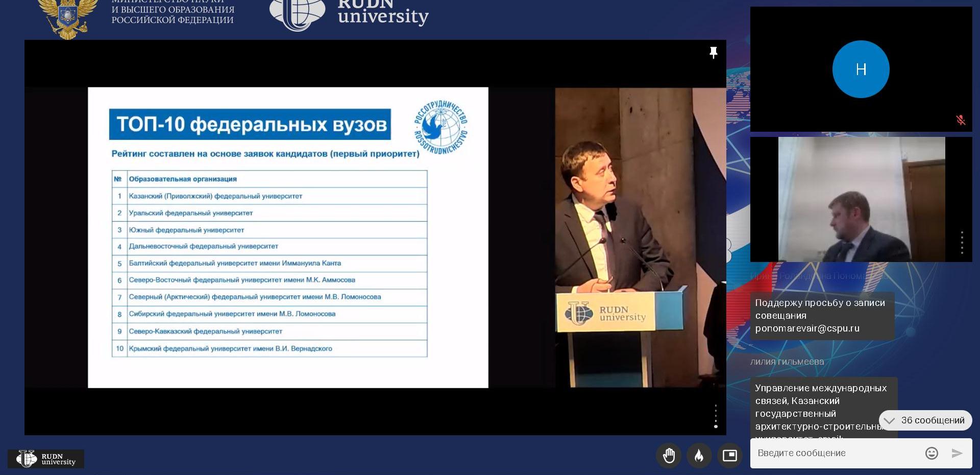The width and height of the screenshot is (980, 475).
Task: Jump to the 36 new messages
Action: tap(925, 420)
